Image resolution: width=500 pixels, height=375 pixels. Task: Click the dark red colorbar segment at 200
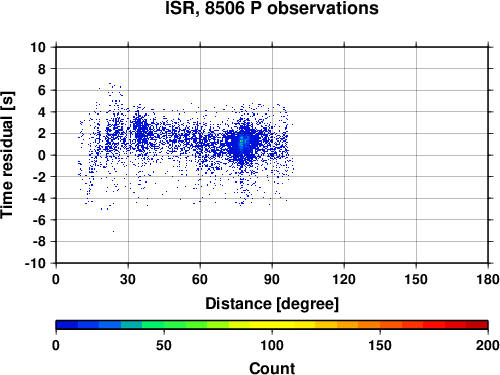(477, 325)
